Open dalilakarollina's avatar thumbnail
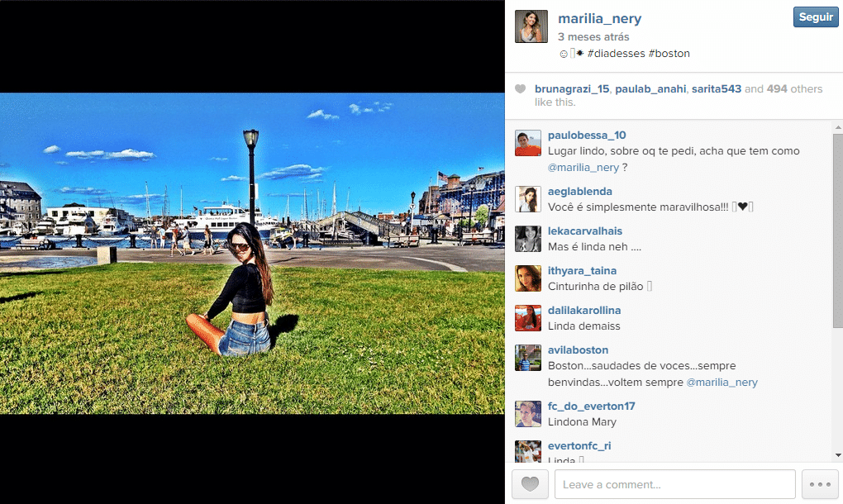 (x=528, y=318)
